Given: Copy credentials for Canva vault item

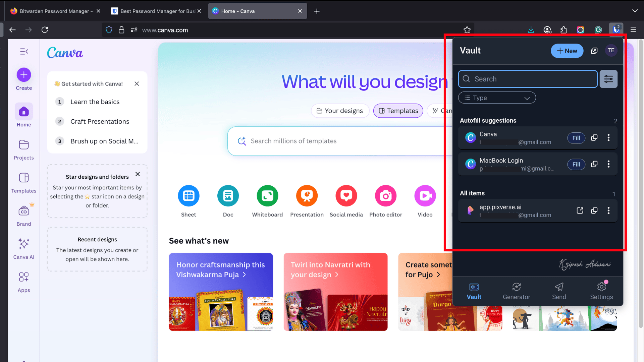Looking at the screenshot, I should [x=594, y=138].
